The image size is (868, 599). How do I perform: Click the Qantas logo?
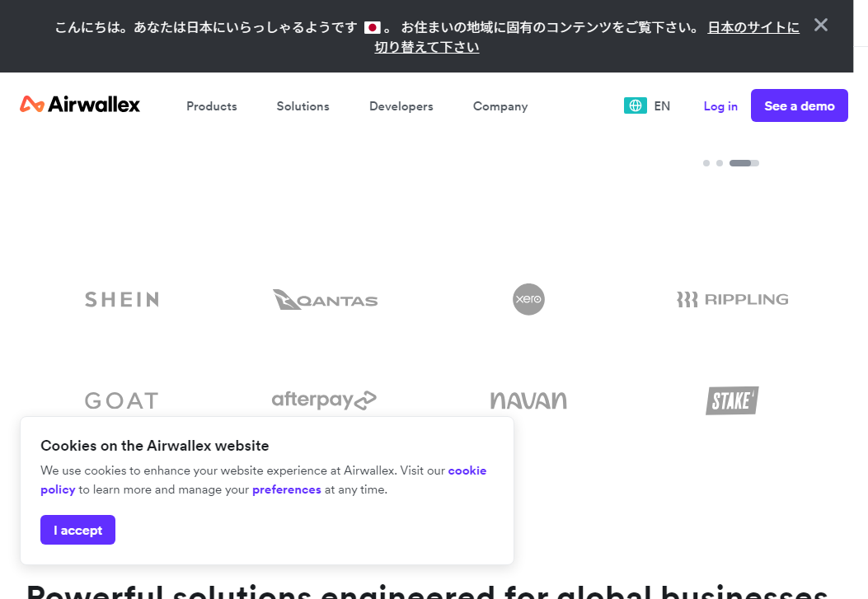(x=325, y=299)
